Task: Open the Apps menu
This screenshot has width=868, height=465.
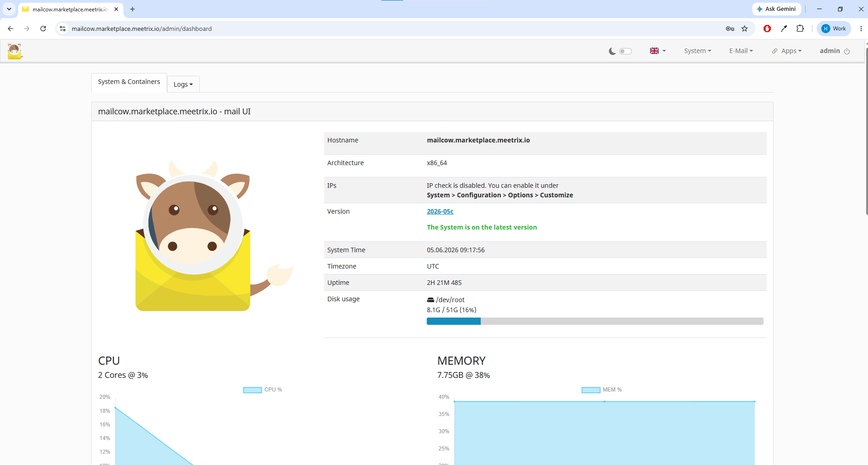Action: pyautogui.click(x=787, y=51)
